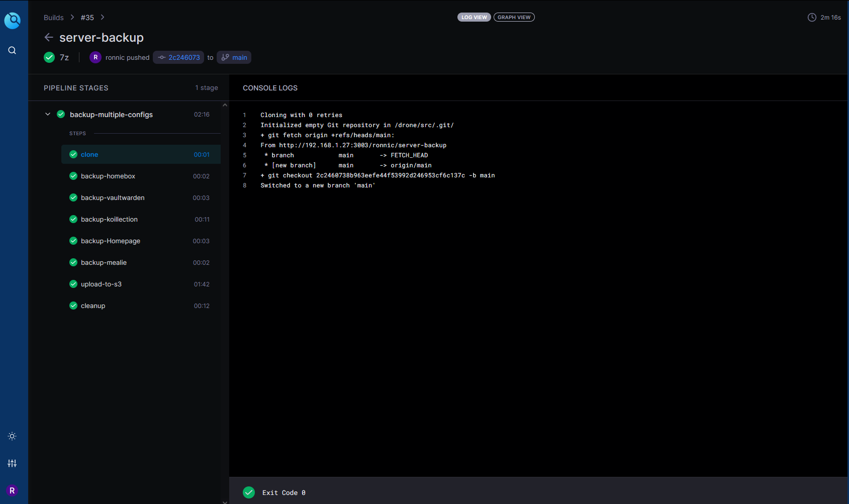
Task: Toggle light theme with sun icon
Action: pos(12,436)
